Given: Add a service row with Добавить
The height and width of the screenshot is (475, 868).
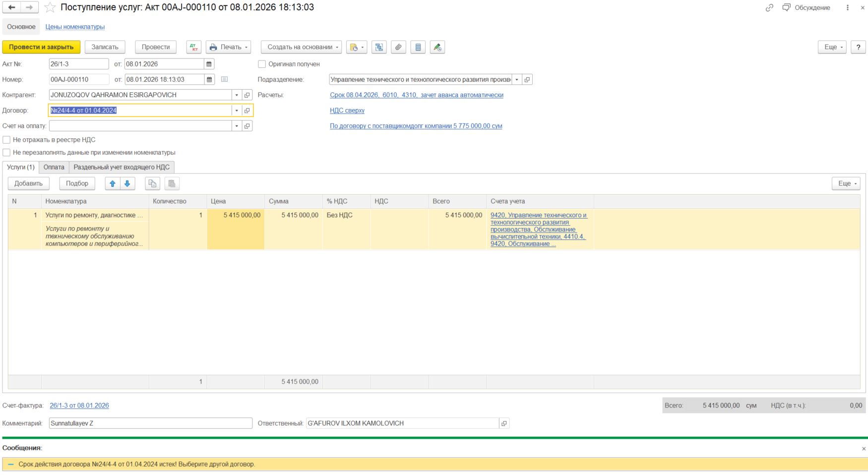Looking at the screenshot, I should [x=29, y=183].
